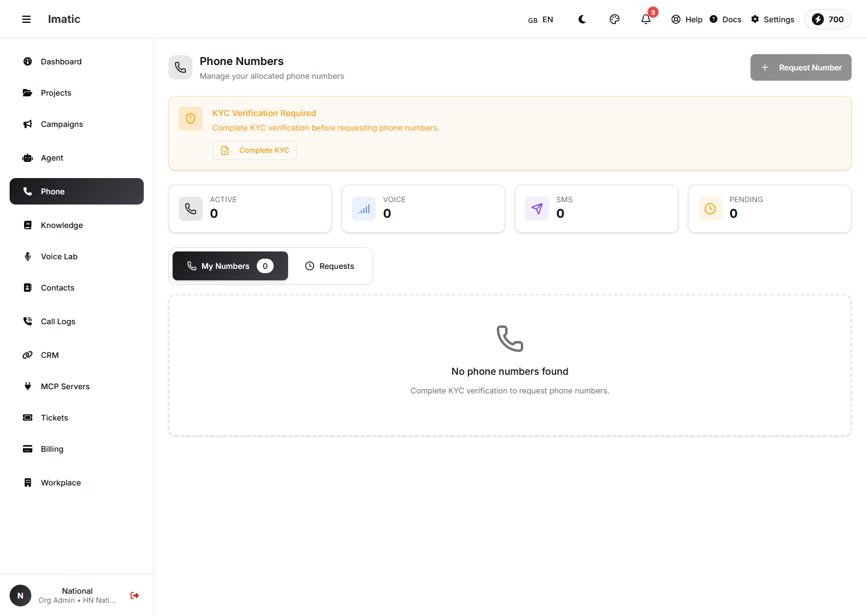Click the MCP Servers plug icon

[28, 386]
